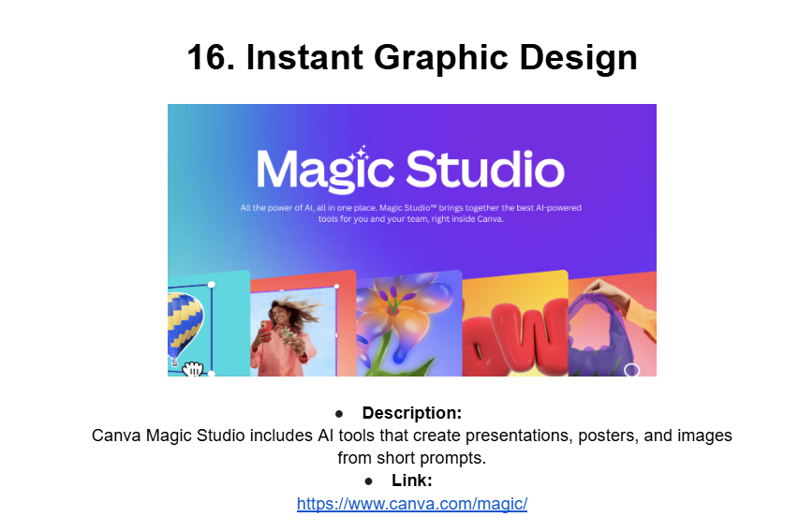Click the woman holding phone card

pyautogui.click(x=303, y=324)
